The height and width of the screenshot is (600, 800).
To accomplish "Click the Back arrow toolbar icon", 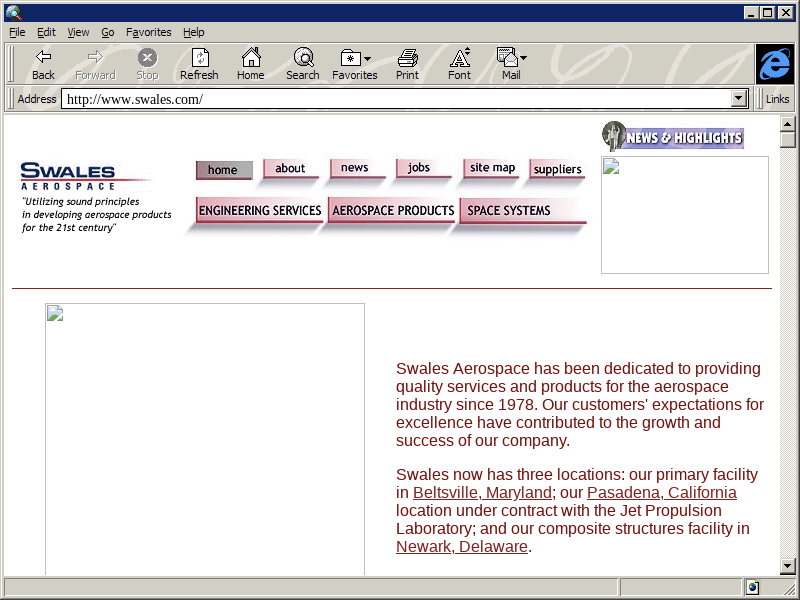I will (x=43, y=57).
